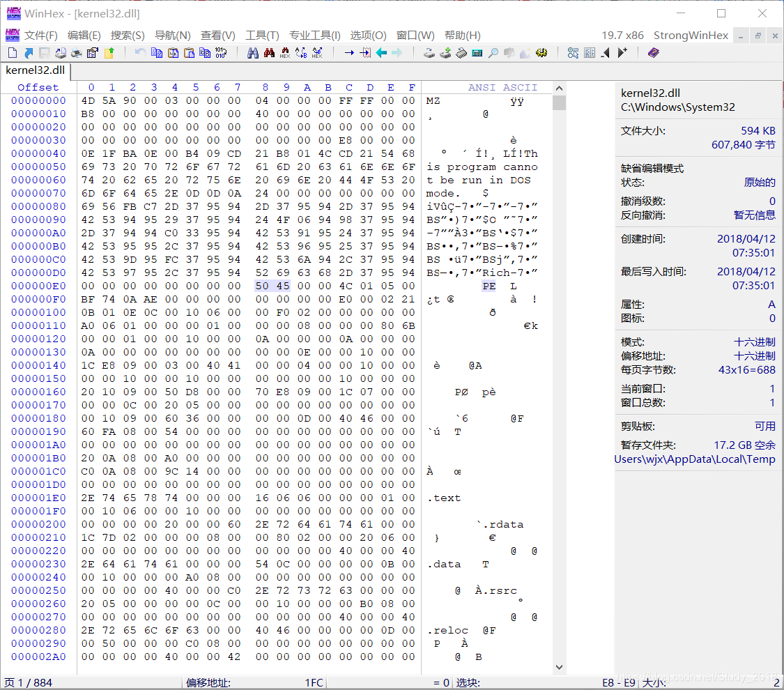Open the file Properties icon
The height and width of the screenshot is (690, 784).
click(93, 52)
